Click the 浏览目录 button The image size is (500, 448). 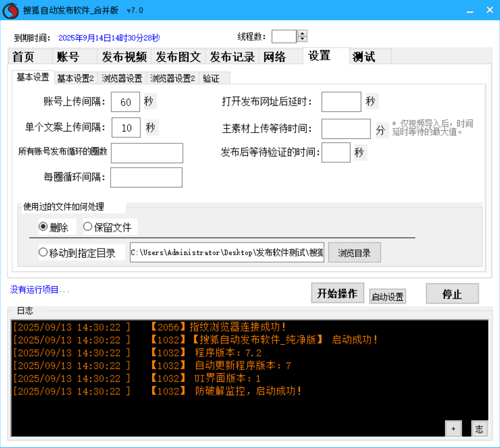pos(354,253)
